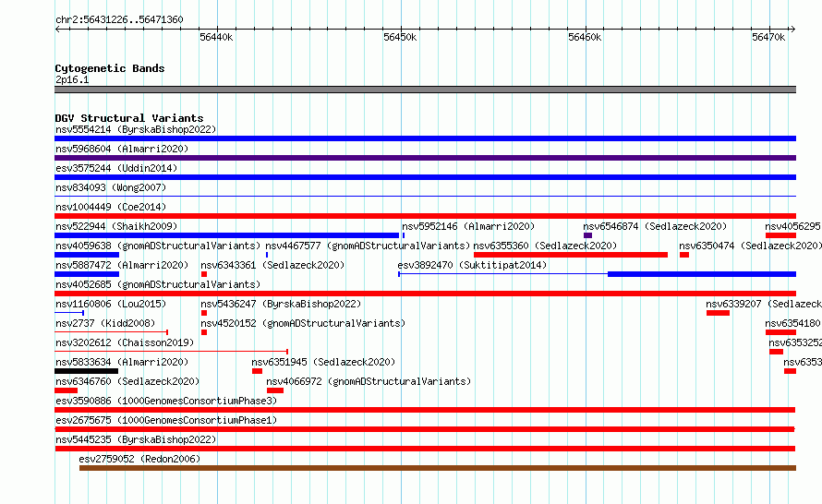This screenshot has width=822, height=504.
Task: Click the red nsv4052685 variant bar
Action: point(425,294)
